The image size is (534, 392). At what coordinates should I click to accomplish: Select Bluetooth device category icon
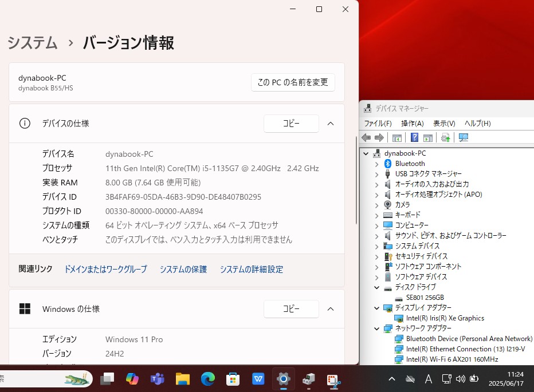pos(387,164)
